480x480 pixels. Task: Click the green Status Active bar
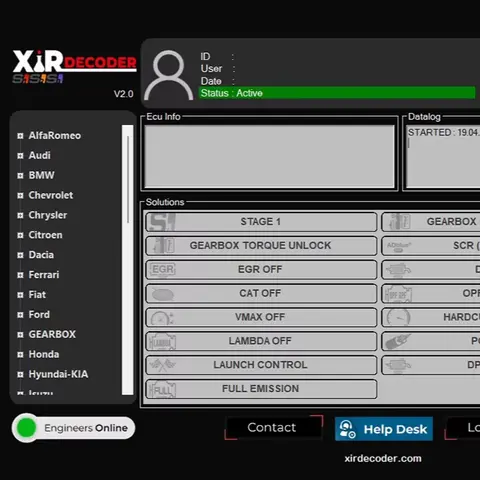pyautogui.click(x=337, y=93)
